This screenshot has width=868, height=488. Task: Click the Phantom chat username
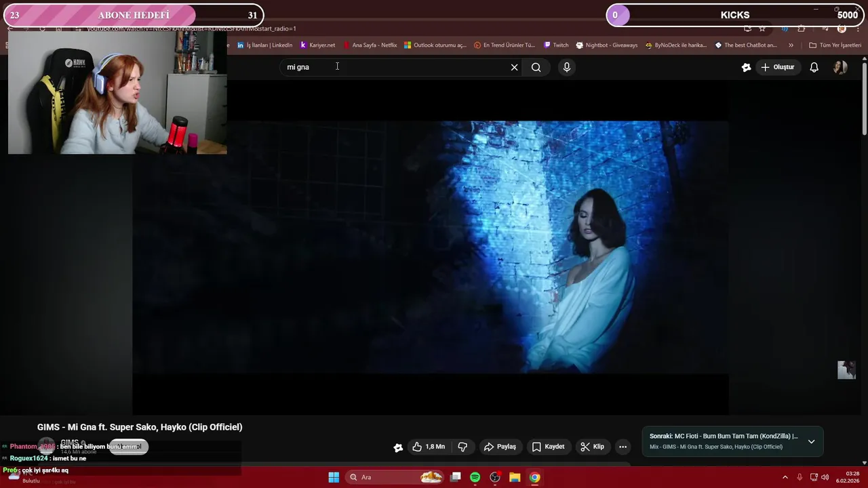[33, 447]
